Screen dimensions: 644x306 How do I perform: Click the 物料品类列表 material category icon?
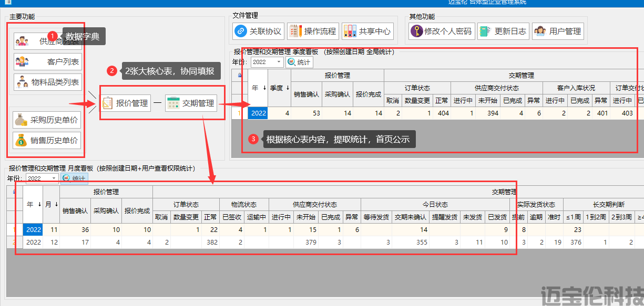click(22, 82)
